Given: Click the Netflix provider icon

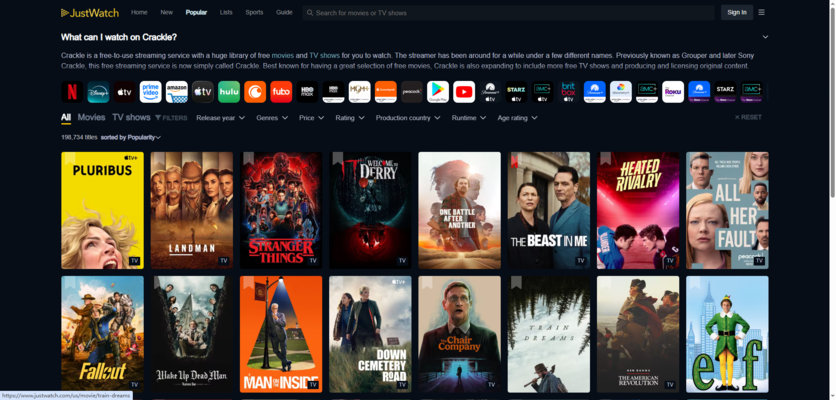Looking at the screenshot, I should pyautogui.click(x=72, y=93).
